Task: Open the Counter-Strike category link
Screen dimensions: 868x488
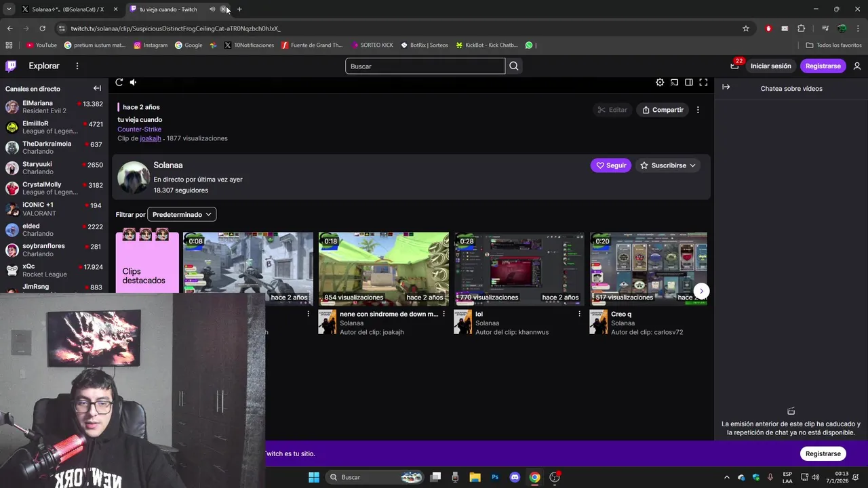Action: [x=139, y=129]
